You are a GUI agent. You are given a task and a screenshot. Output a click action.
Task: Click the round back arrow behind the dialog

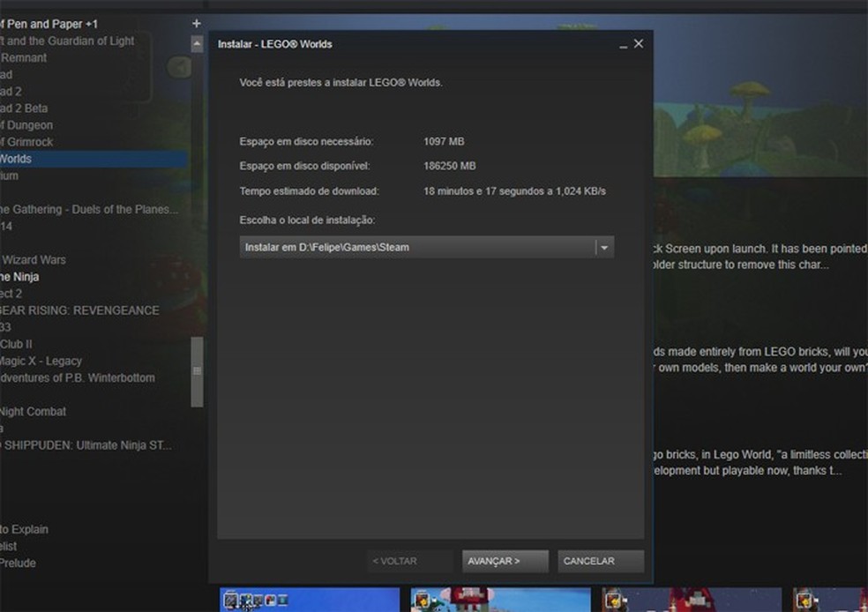[179, 68]
